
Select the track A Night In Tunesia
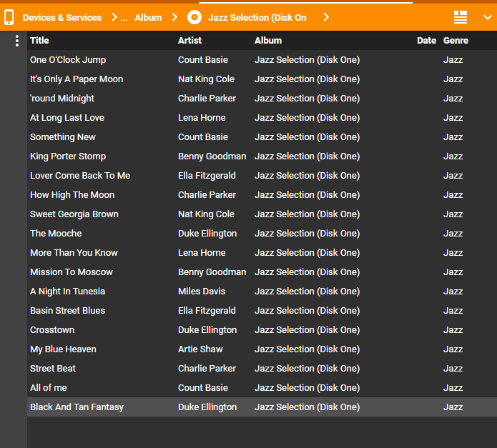67,292
